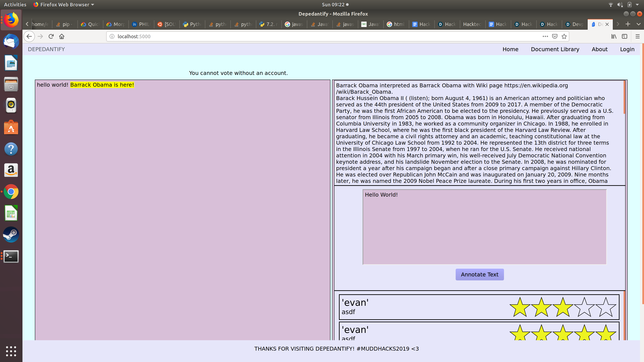Image resolution: width=644 pixels, height=362 pixels.
Task: Open the Library bookmarks icon
Action: click(614, 37)
